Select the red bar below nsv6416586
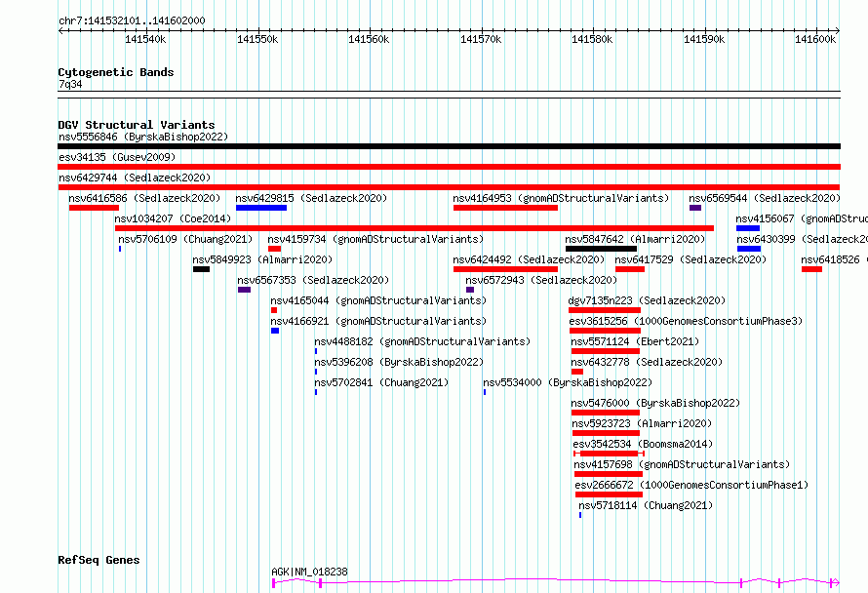The width and height of the screenshot is (868, 593). pos(94,208)
